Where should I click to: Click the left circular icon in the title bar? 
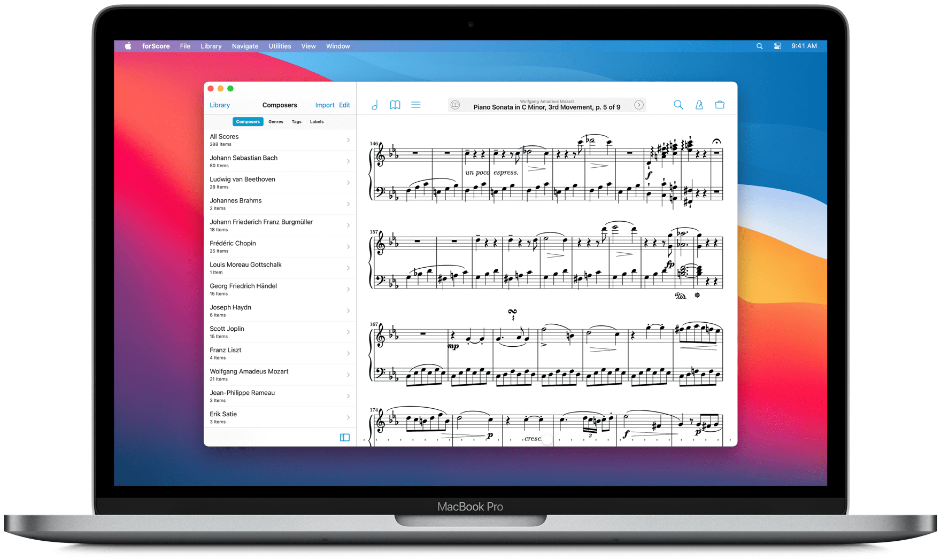[x=455, y=105]
